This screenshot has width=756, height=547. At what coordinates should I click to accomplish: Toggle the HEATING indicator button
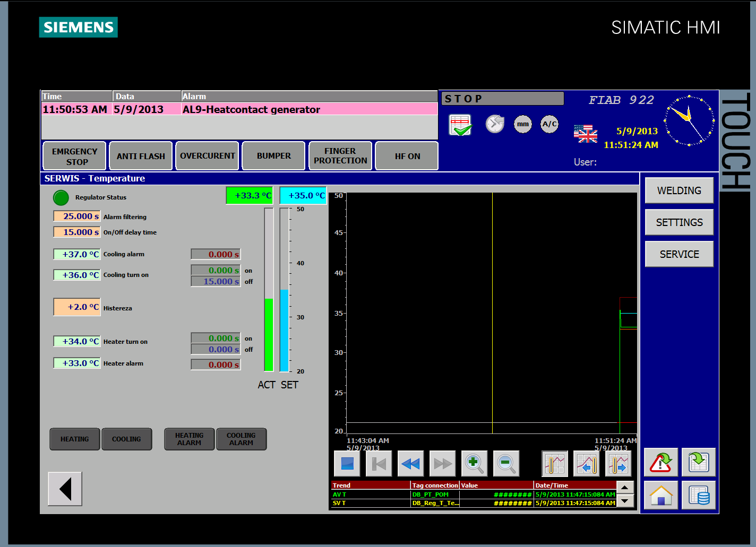[x=75, y=439]
